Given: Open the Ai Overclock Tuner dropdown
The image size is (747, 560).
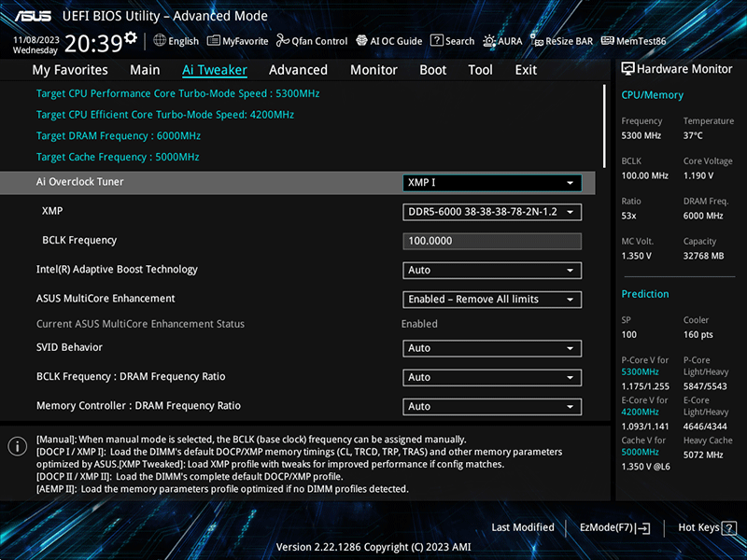Looking at the screenshot, I should click(x=492, y=183).
